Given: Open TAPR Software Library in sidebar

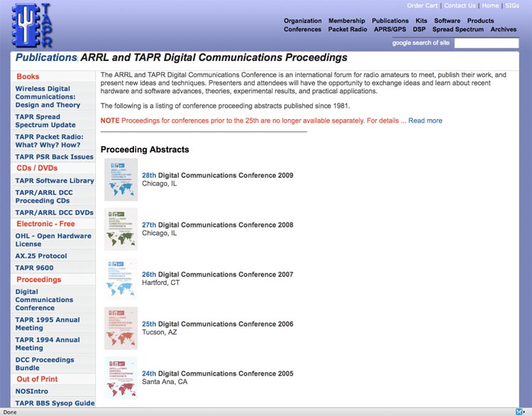Looking at the screenshot, I should point(55,181).
